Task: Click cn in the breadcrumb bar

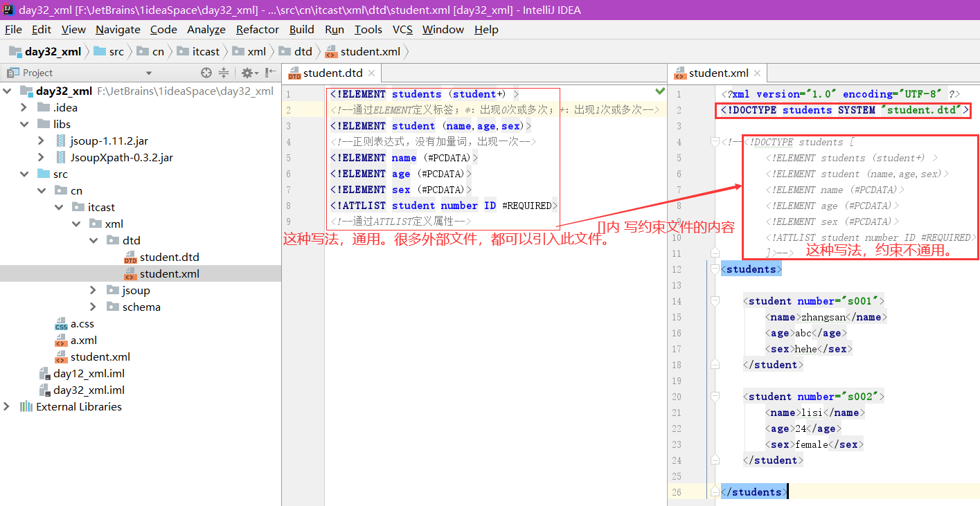Action: 150,51
